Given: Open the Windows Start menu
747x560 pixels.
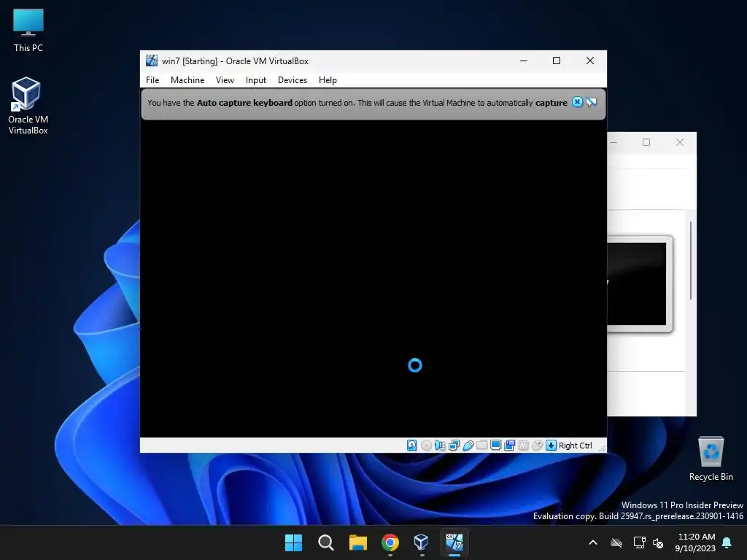Looking at the screenshot, I should [x=293, y=542].
